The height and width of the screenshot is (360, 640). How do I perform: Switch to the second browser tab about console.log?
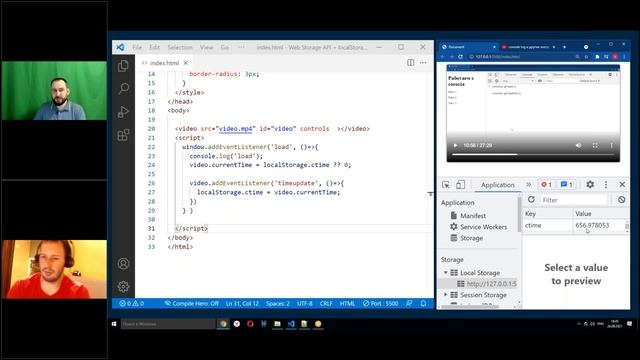point(528,47)
